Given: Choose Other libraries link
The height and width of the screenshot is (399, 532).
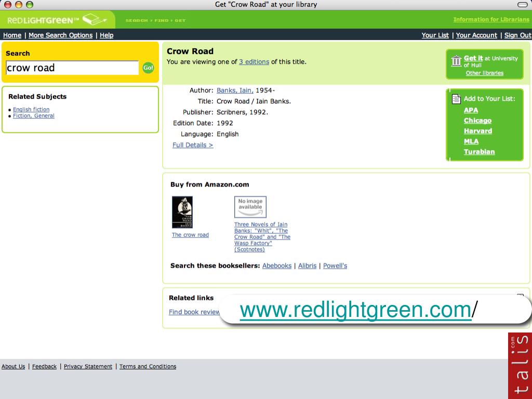Looking at the screenshot, I should click(x=485, y=73).
